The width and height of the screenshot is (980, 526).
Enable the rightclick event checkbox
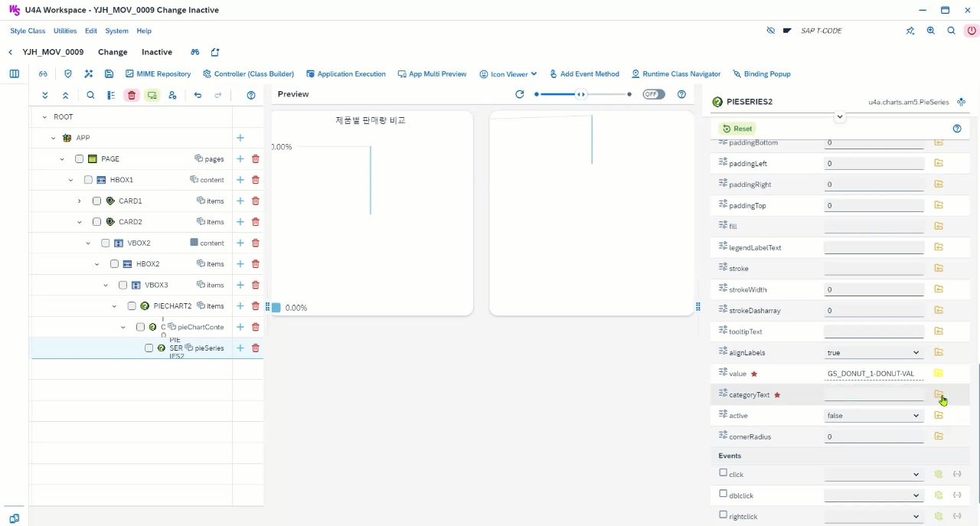[724, 515]
